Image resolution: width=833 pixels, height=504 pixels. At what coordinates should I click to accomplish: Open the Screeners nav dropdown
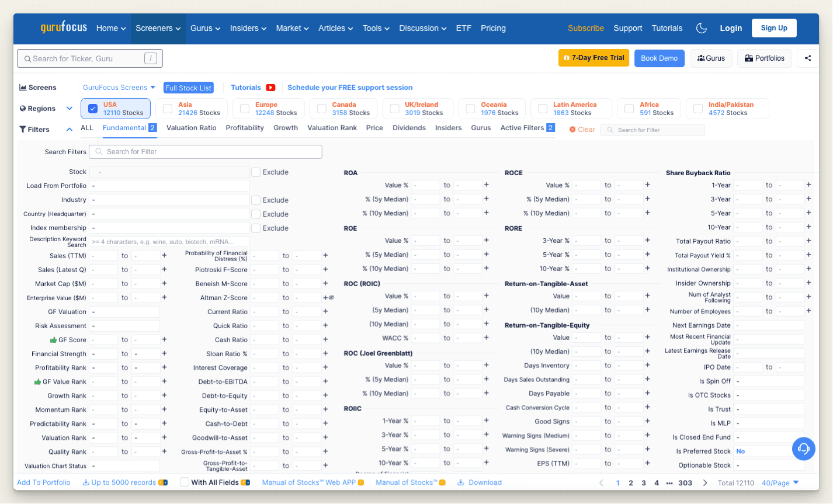[158, 28]
